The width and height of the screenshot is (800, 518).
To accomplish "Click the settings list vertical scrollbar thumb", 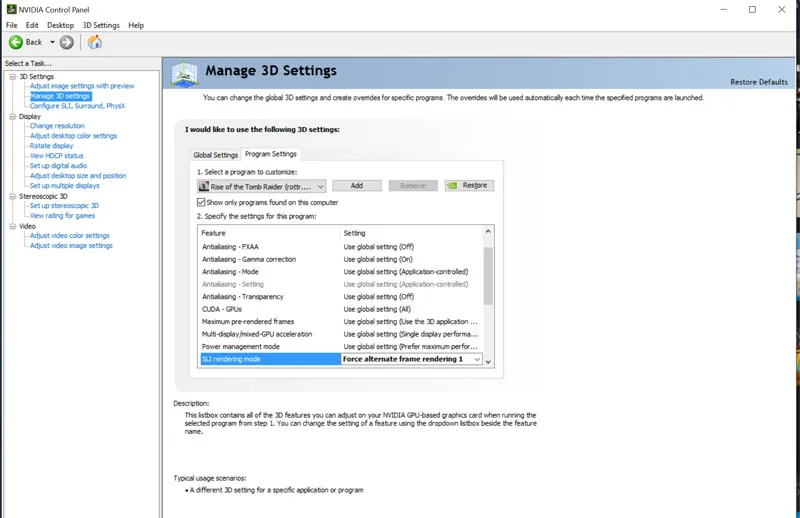I will pyautogui.click(x=488, y=274).
